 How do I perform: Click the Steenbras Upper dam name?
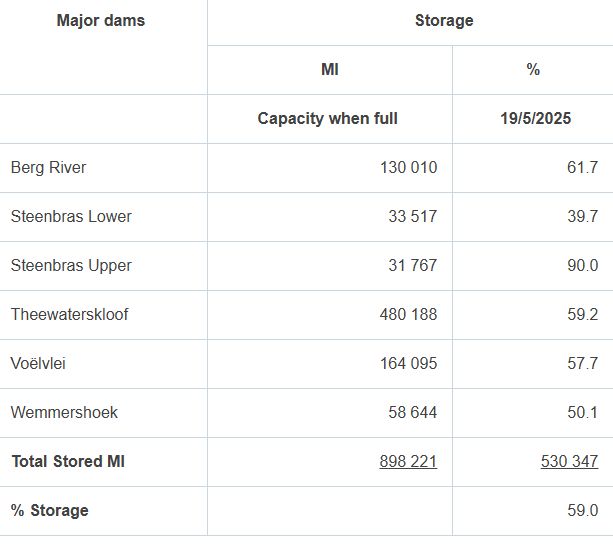pyautogui.click(x=71, y=266)
